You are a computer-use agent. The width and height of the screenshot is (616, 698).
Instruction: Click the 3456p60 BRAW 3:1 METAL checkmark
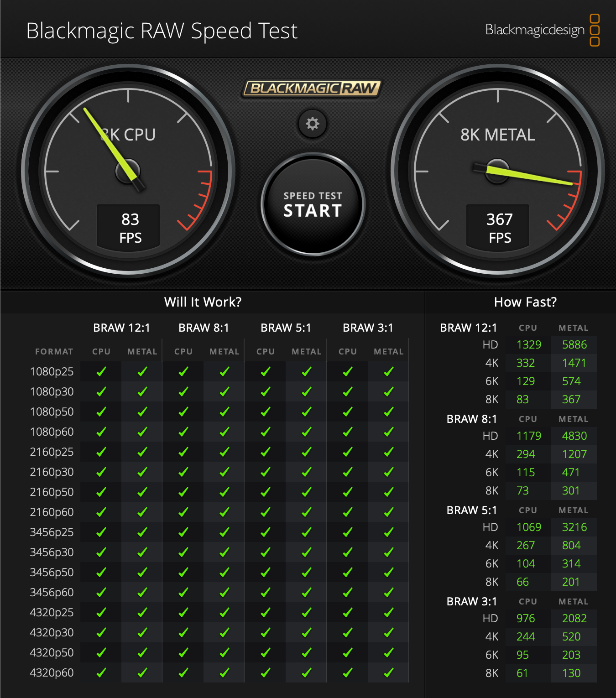[389, 593]
